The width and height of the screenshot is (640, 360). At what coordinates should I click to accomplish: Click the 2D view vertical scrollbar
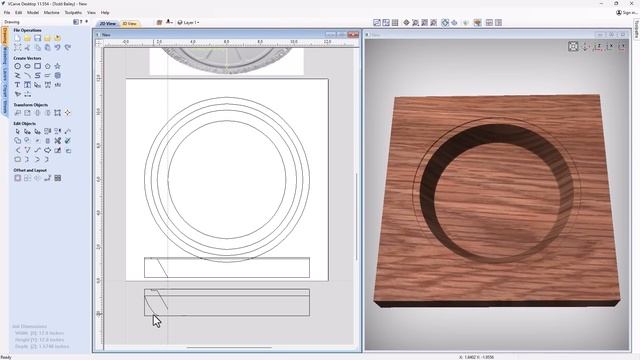357,216
